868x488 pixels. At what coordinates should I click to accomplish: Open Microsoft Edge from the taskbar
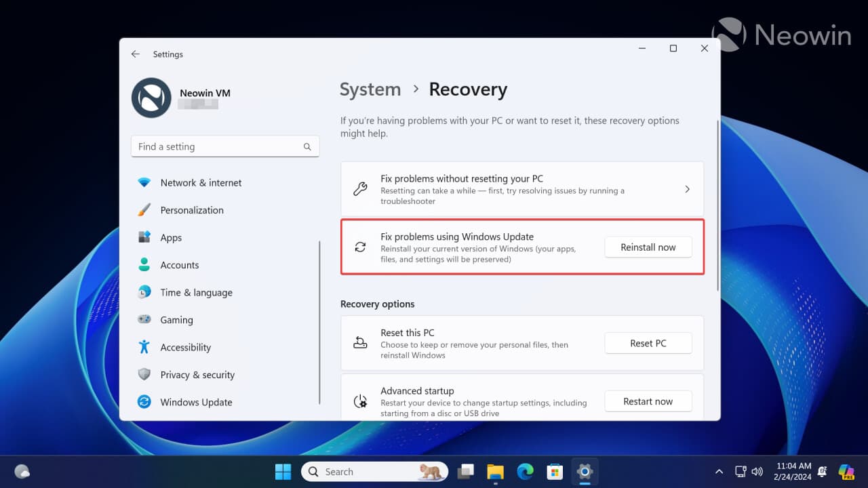pos(525,471)
